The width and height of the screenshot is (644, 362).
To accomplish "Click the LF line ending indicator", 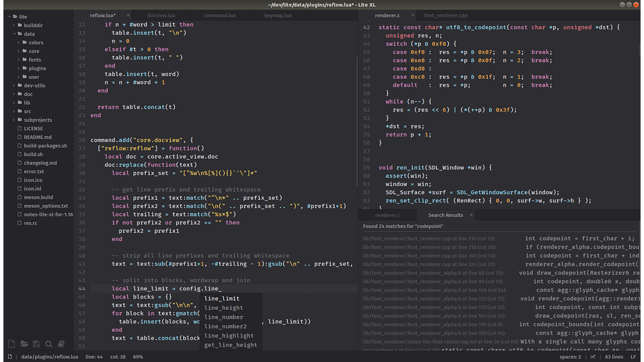I will point(633,356).
